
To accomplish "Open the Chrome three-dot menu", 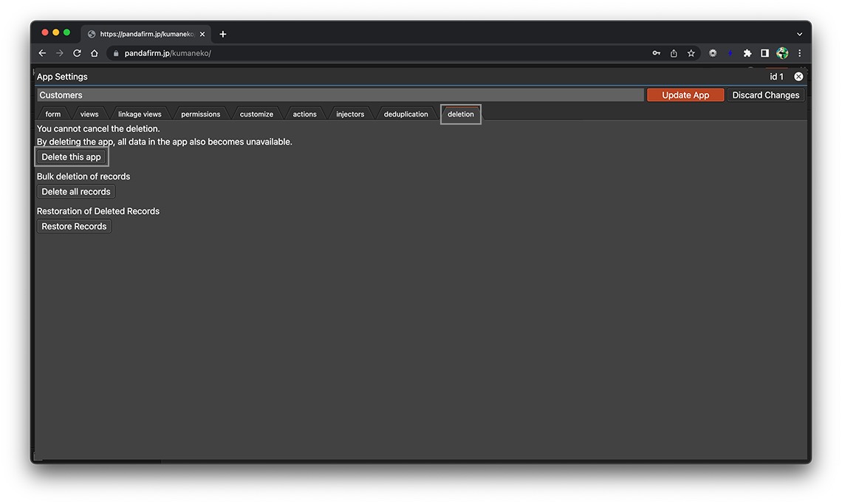I will [x=799, y=53].
